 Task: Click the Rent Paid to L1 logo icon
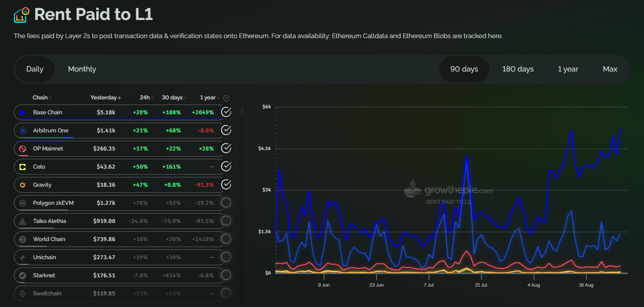pos(21,15)
